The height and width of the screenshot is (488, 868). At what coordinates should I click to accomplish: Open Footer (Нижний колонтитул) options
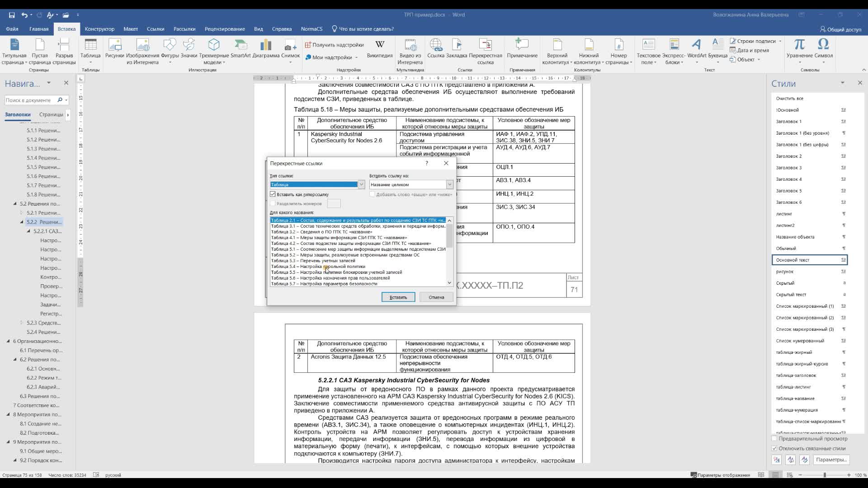point(589,52)
